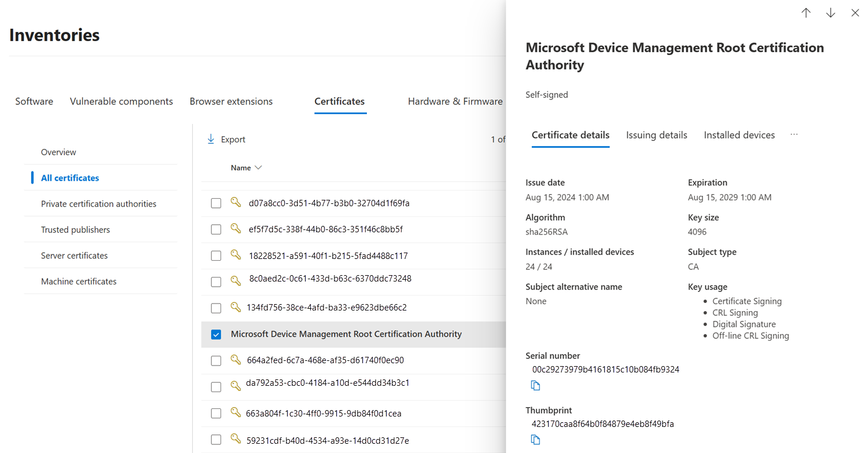Screen dimensions: 868x453
Task: Close the certificate details panel
Action: 855,13
